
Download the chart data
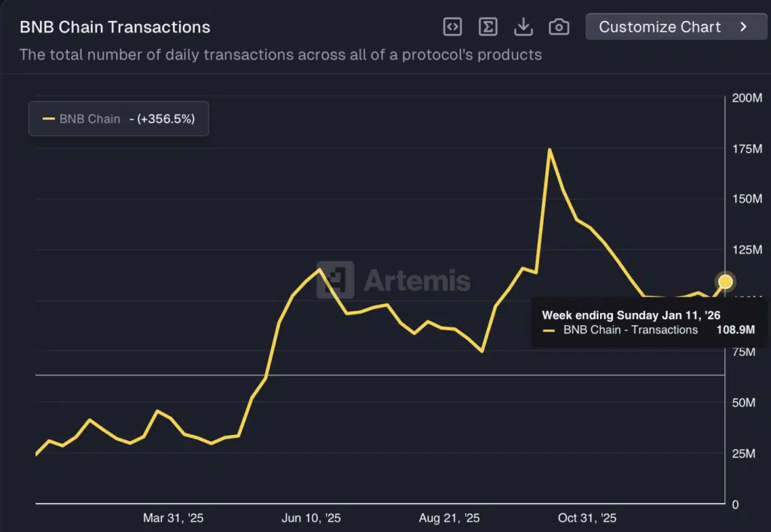pos(523,27)
